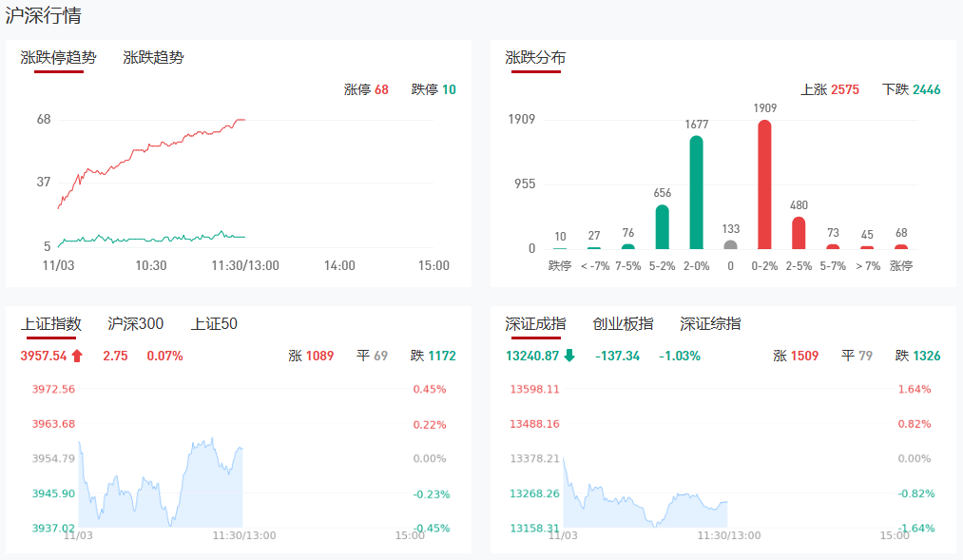This screenshot has width=963, height=560.
Task: Switch to the 上证50 tab
Action: (214, 324)
